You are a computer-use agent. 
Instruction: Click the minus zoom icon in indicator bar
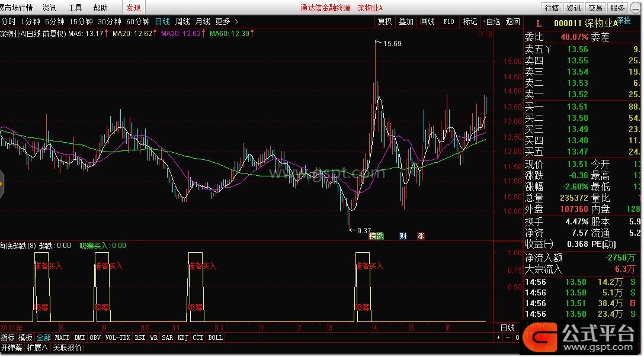(508, 337)
